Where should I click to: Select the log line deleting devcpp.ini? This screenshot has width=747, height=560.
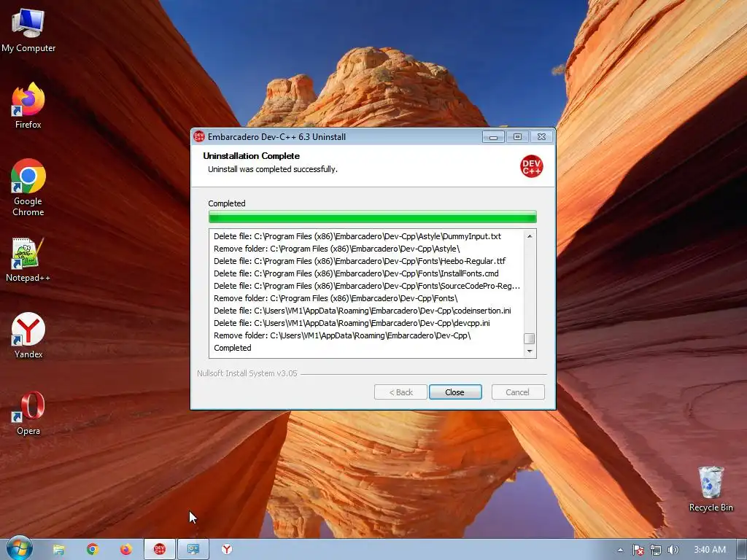352,323
